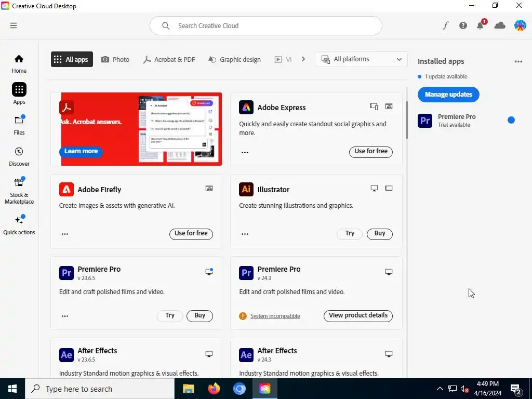The height and width of the screenshot is (399, 532).
Task: Open the System incompatible link
Action: pyautogui.click(x=275, y=316)
